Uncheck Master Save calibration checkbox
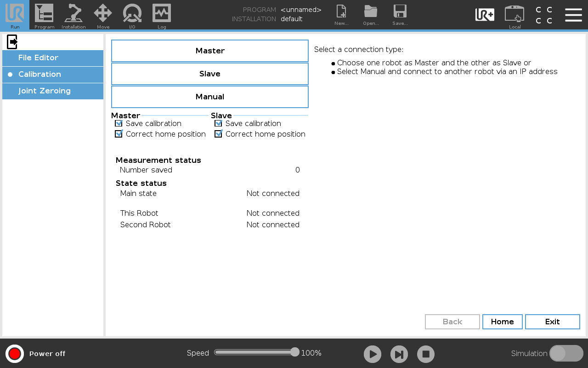The image size is (588, 368). click(119, 123)
